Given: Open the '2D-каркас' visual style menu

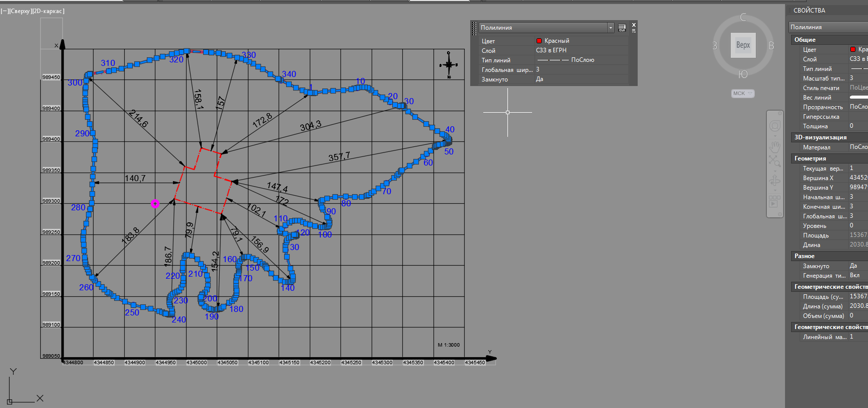Looking at the screenshot, I should point(48,11).
